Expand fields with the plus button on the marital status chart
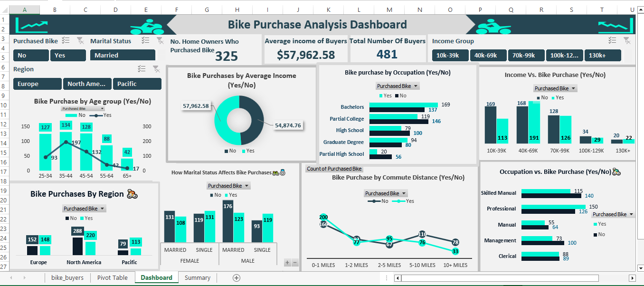Viewport: 644px width, 286px height. coord(287,263)
